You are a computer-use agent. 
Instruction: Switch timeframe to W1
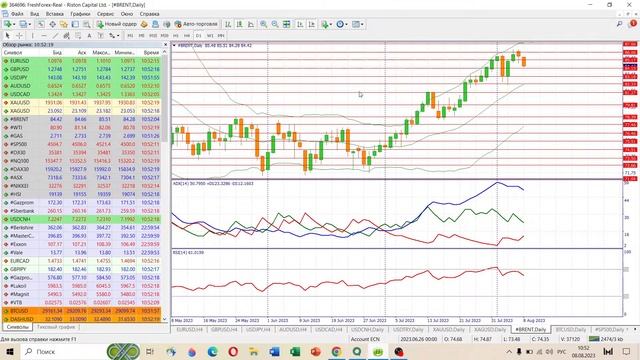(210, 36)
